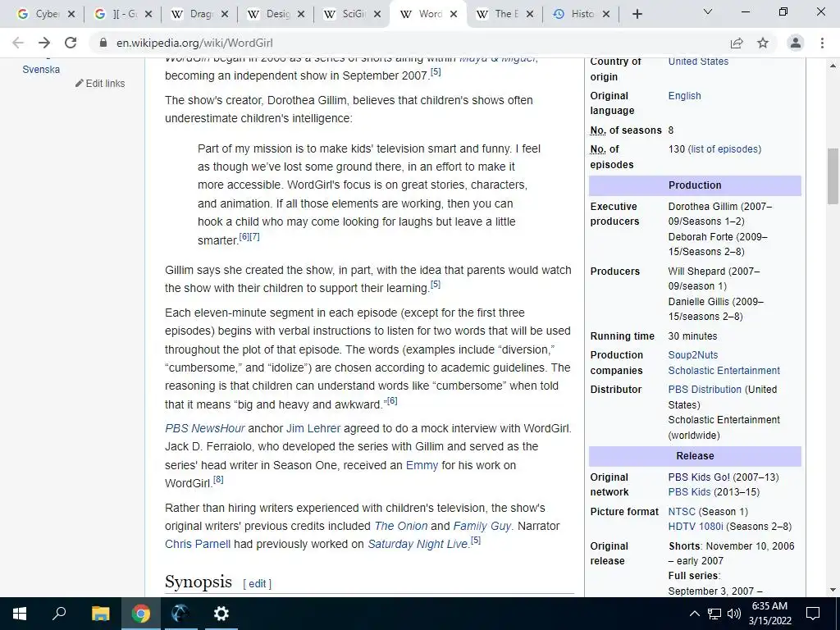Open the Jim Lehrer link
This screenshot has width=840, height=630.
(x=313, y=428)
